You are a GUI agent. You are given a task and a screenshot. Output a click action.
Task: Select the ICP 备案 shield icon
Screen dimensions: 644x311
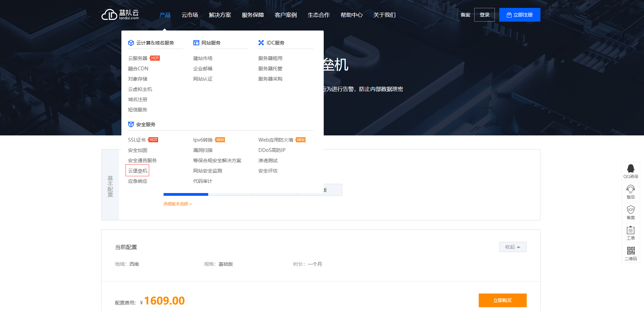[x=630, y=212]
